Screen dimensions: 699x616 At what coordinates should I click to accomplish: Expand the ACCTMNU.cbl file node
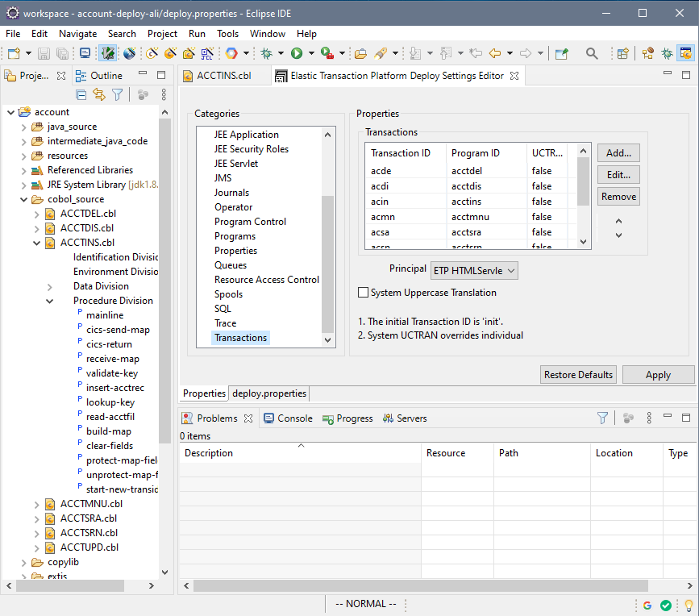[x=37, y=504]
